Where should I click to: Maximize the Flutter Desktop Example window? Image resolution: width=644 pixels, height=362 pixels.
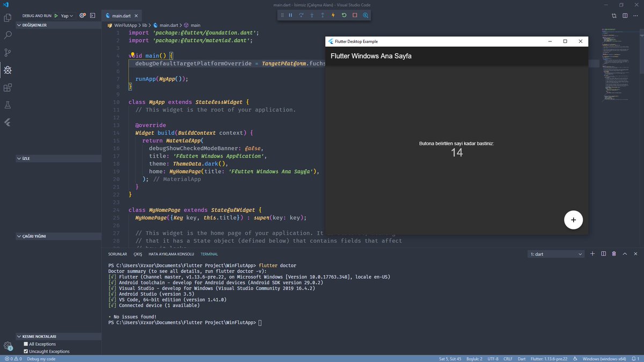coord(565,41)
